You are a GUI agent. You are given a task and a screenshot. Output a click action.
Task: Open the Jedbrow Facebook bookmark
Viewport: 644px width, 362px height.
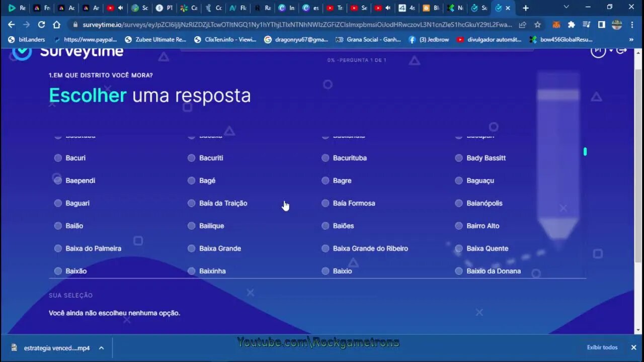pyautogui.click(x=429, y=39)
